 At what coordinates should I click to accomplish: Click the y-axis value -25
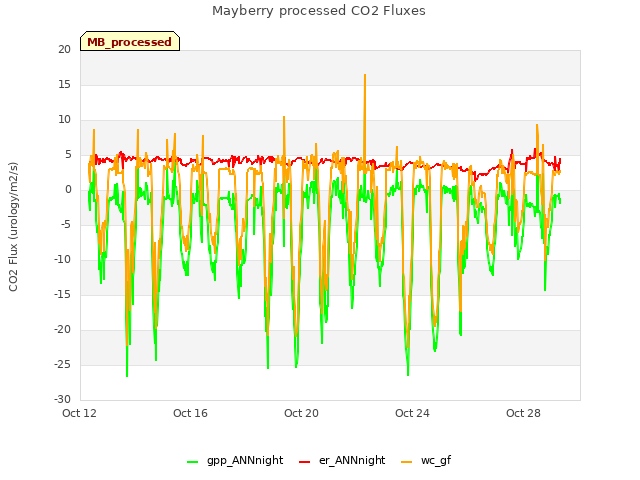(62, 364)
